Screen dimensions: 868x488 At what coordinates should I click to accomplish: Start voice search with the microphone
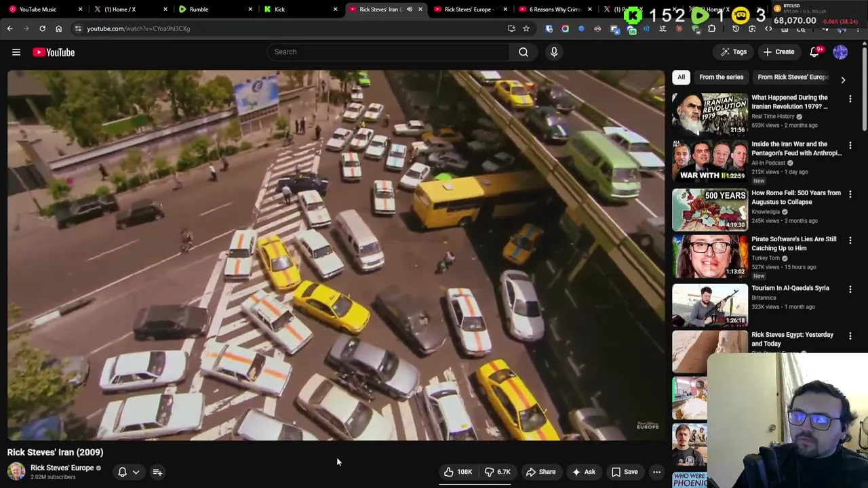coord(554,52)
